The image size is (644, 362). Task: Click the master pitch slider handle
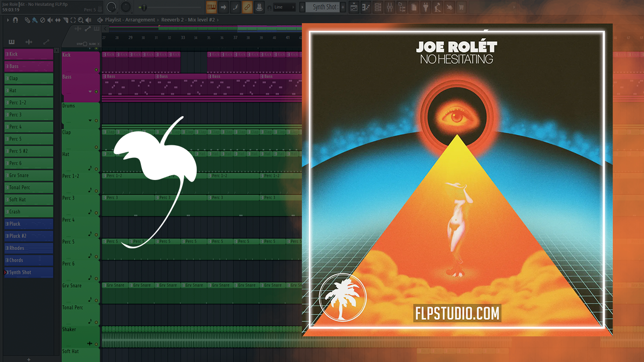coord(143,7)
